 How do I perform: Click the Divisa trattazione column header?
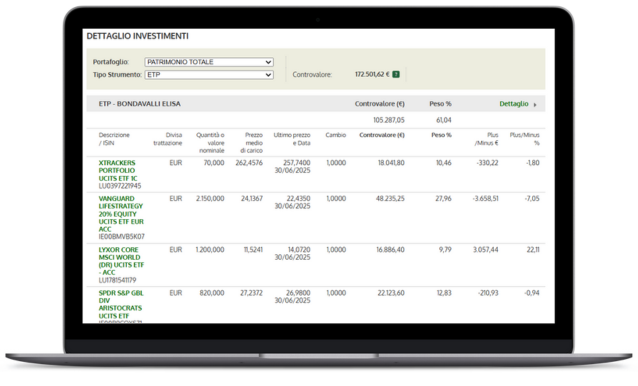click(x=168, y=139)
